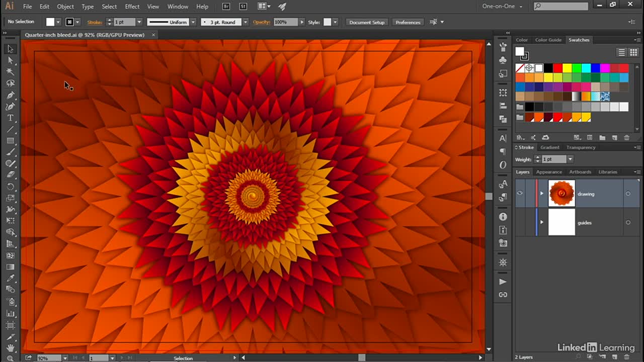Viewport: 644px width, 362px height.
Task: Click the Stroke label in control bar
Action: point(95,22)
